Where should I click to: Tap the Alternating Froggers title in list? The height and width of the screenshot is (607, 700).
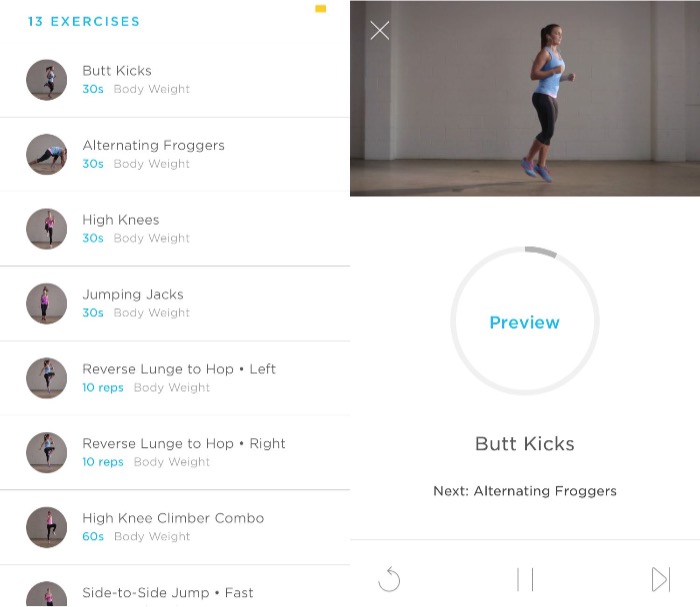[x=154, y=146]
